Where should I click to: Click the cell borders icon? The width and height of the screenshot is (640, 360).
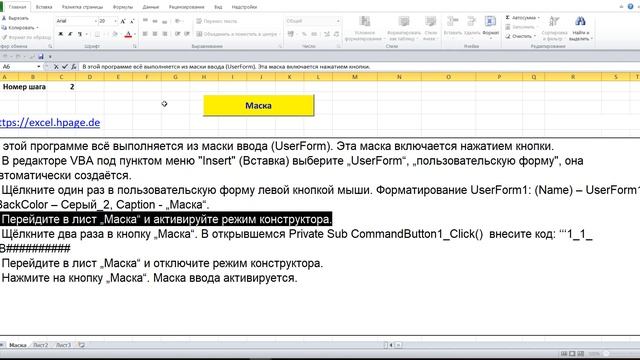click(97, 34)
